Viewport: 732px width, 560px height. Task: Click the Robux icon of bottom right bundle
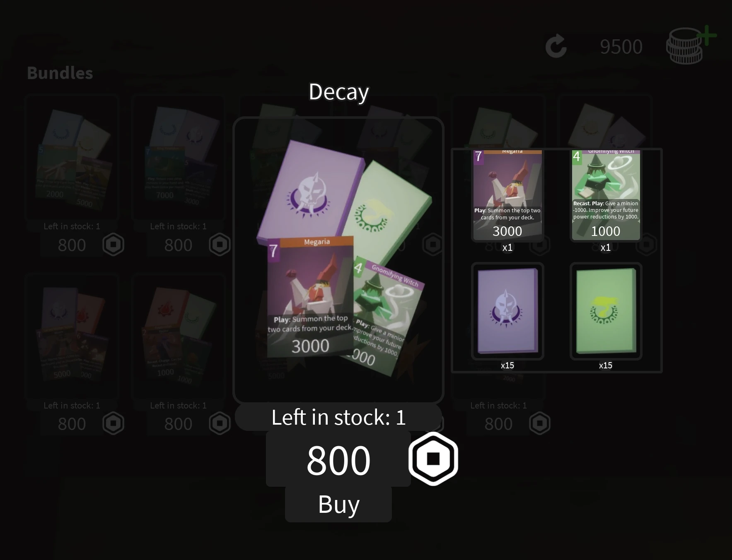[x=540, y=423]
